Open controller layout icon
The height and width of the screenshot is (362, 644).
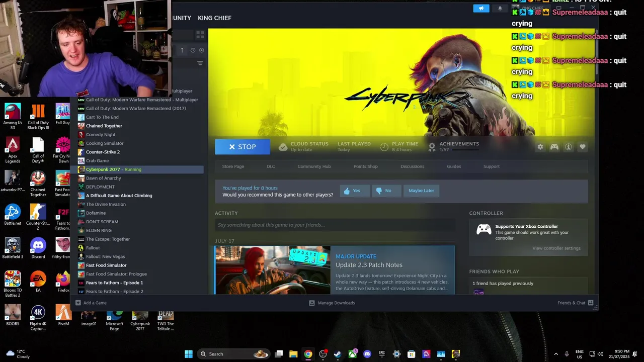click(554, 147)
